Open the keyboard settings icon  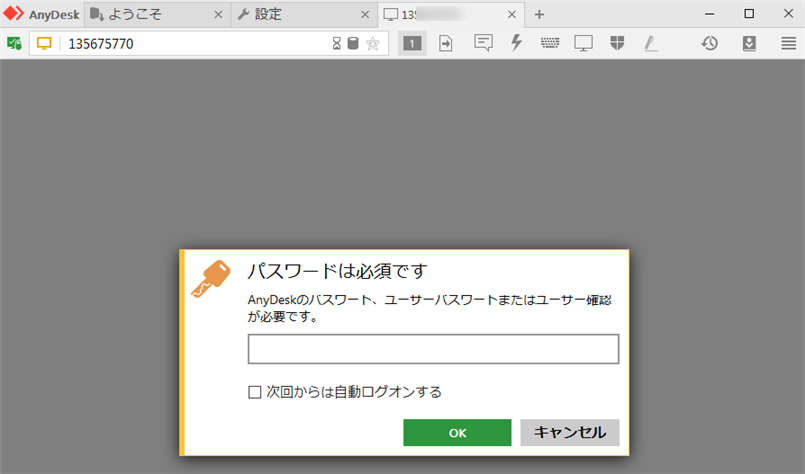tap(550, 43)
